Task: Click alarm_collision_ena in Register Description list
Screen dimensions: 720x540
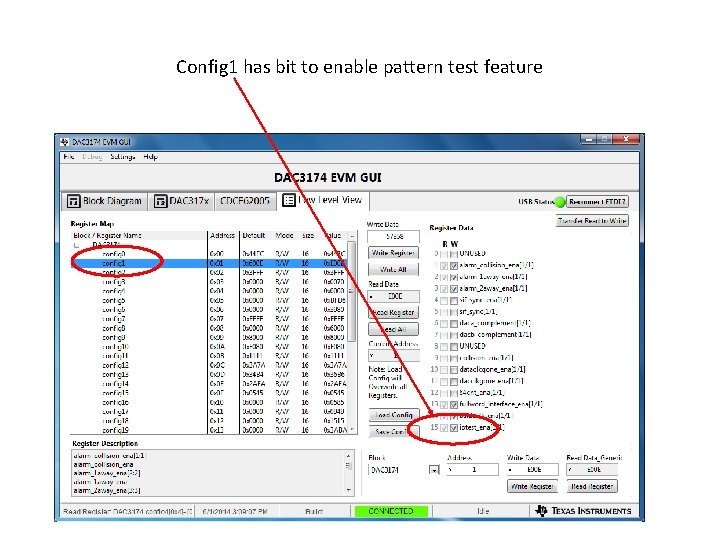Action: 103,465
